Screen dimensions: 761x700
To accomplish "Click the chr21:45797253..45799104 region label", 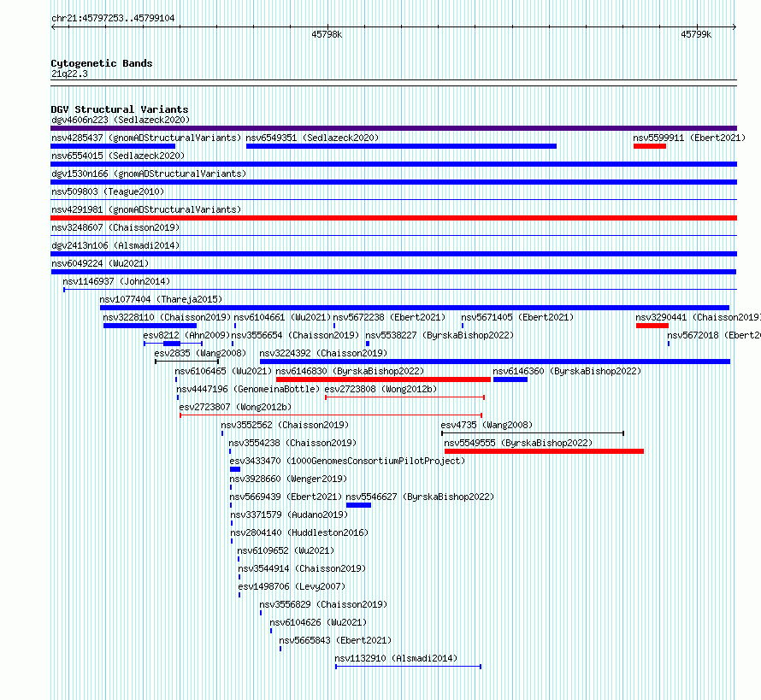I will coord(113,19).
